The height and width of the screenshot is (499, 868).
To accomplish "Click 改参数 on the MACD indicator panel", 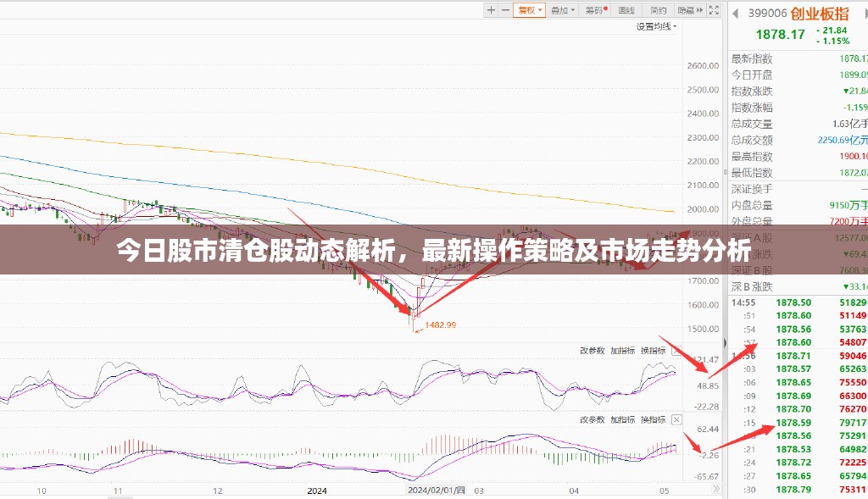I will pos(592,420).
